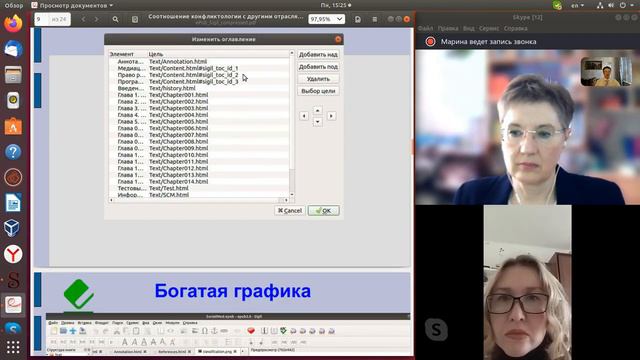Click the right indent arrow in dialog
640x360 pixels.
coord(331,116)
